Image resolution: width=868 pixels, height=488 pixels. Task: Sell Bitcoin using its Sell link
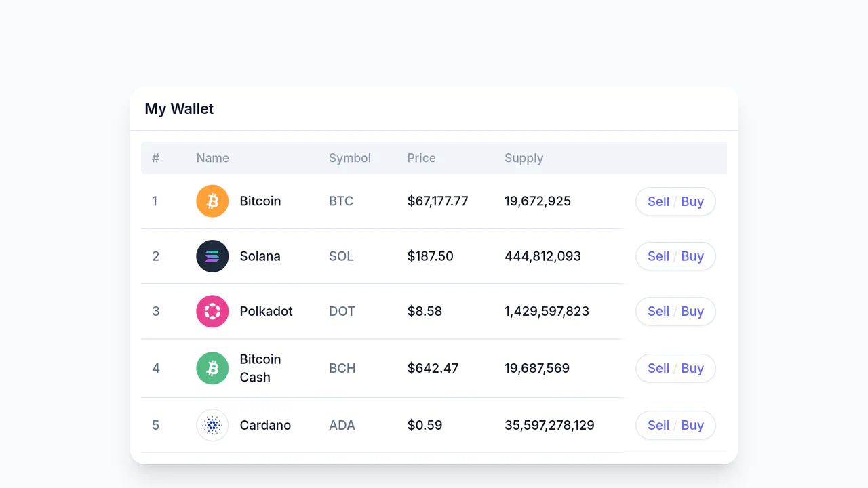tap(658, 201)
